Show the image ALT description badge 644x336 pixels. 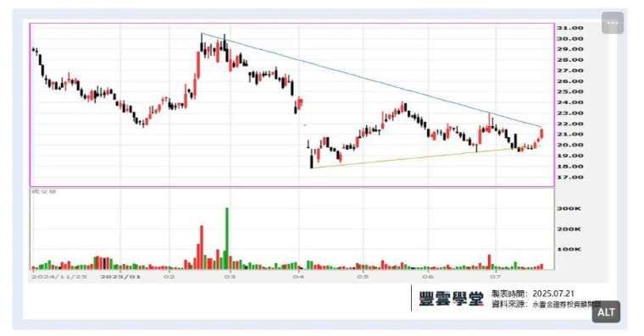pyautogui.click(x=606, y=312)
